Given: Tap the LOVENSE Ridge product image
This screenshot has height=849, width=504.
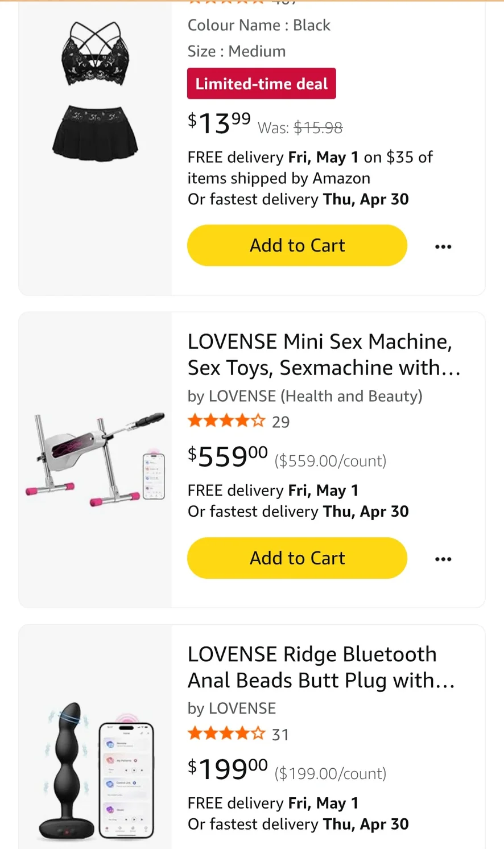Looking at the screenshot, I should click(x=96, y=769).
